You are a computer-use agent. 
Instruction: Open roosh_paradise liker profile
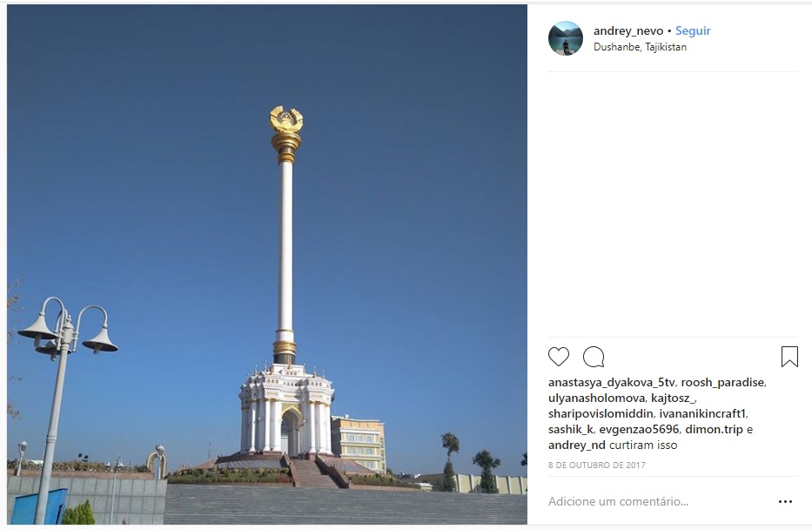click(x=721, y=383)
